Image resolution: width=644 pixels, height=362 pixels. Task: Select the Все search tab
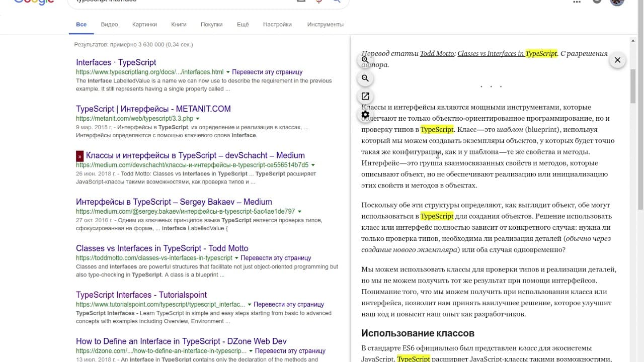pos(82,24)
